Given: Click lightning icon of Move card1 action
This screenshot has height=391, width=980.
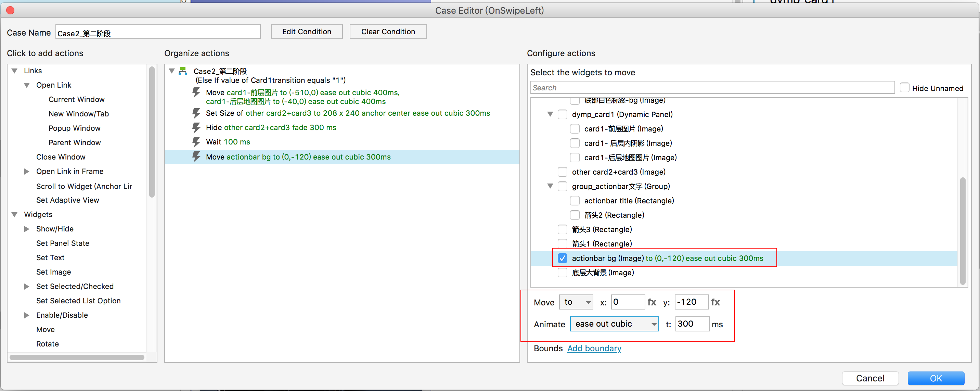Looking at the screenshot, I should (x=196, y=92).
